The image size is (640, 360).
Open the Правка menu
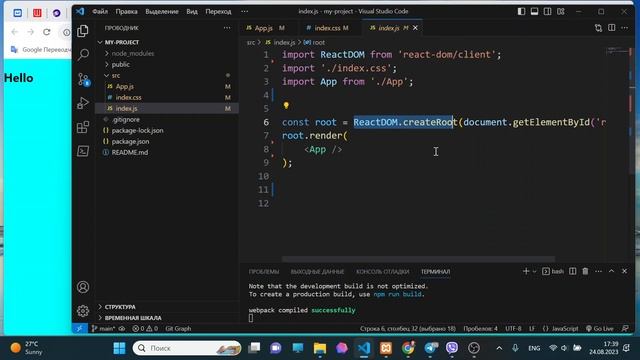pos(127,11)
